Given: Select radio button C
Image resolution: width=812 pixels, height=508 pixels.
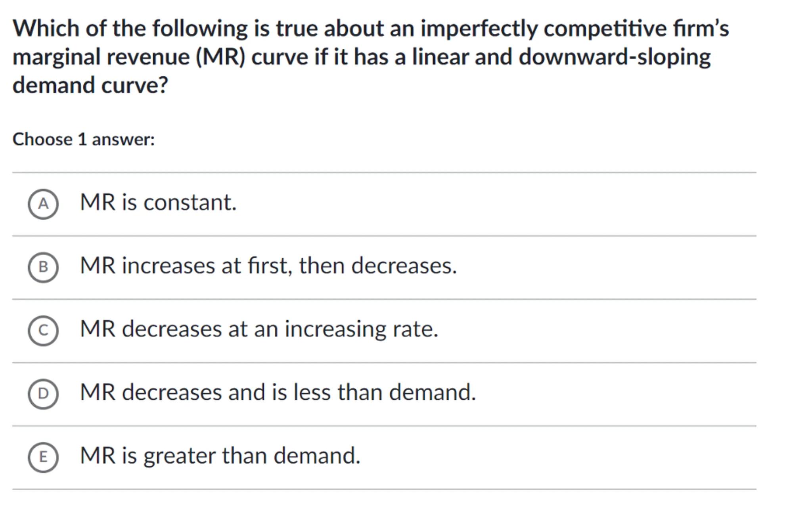Looking at the screenshot, I should [x=43, y=331].
